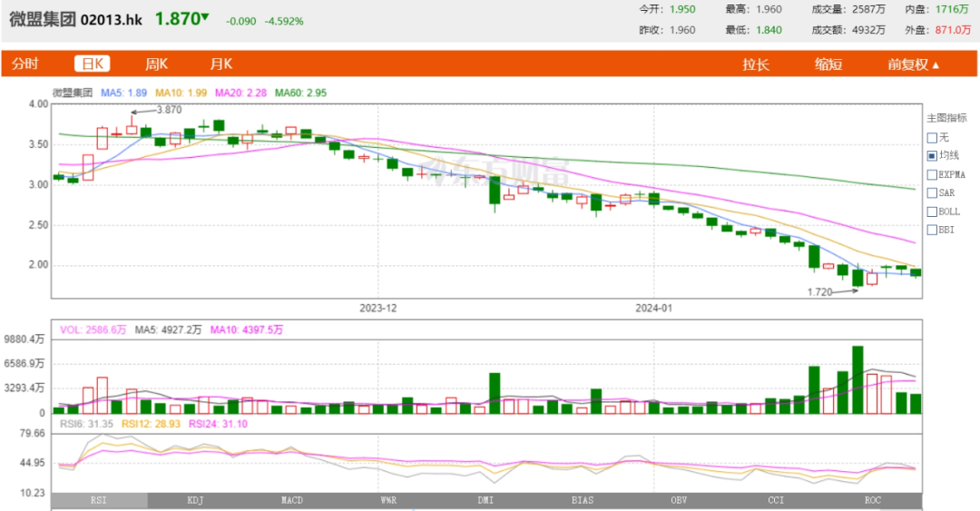Select the 日K daily candlestick tab

(92, 64)
